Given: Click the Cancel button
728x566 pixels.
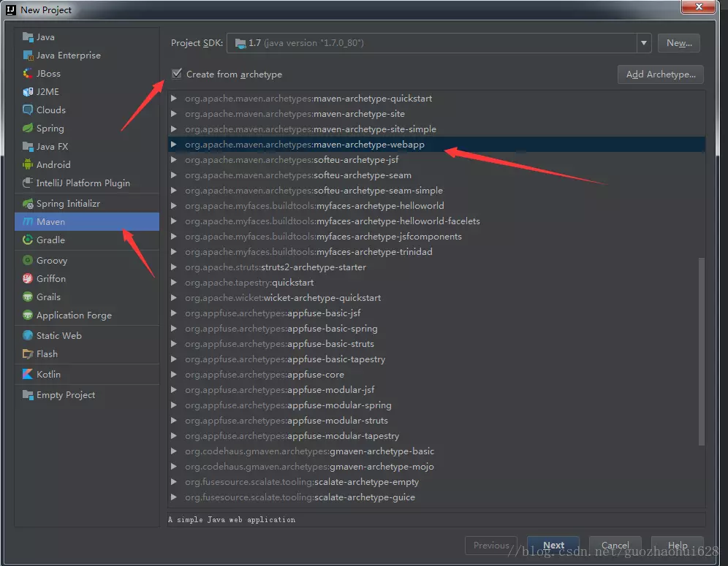Looking at the screenshot, I should tap(615, 545).
